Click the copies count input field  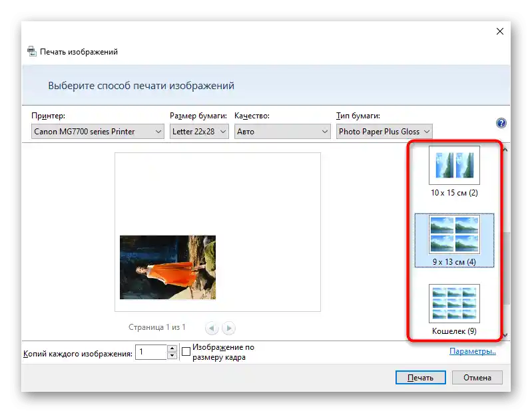click(151, 352)
